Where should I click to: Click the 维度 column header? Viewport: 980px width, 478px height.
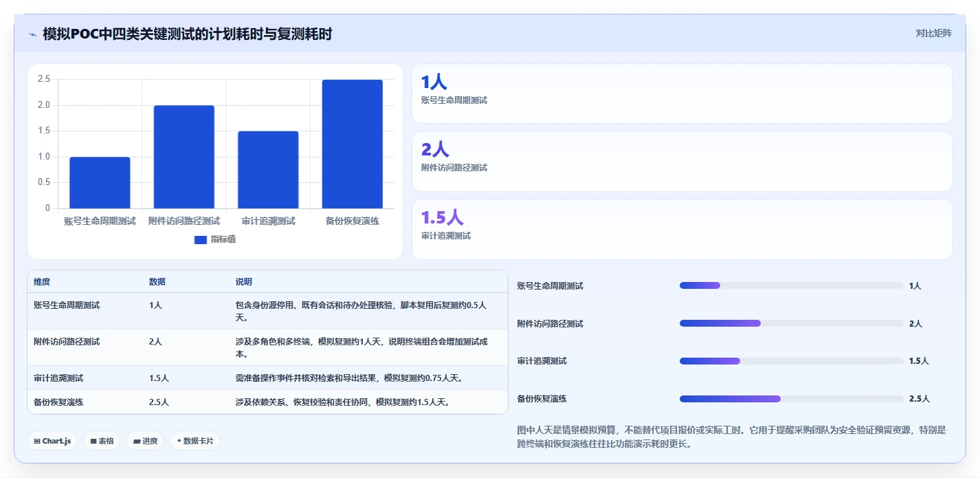(x=42, y=282)
